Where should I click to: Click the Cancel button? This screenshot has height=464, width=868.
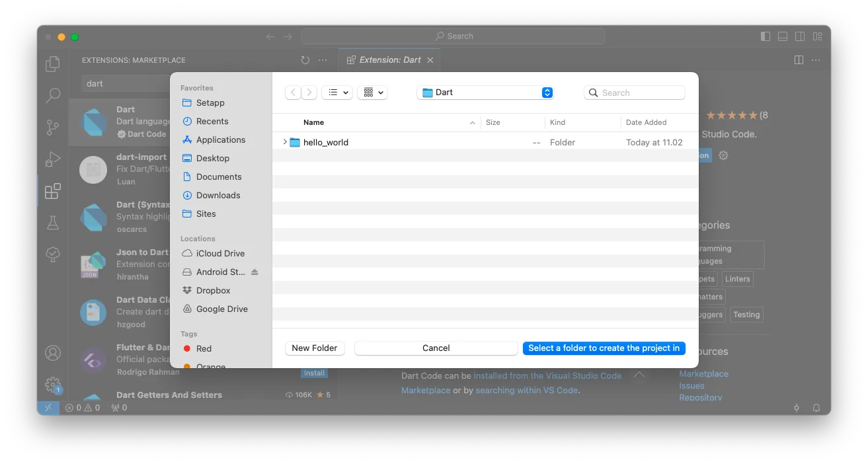436,348
